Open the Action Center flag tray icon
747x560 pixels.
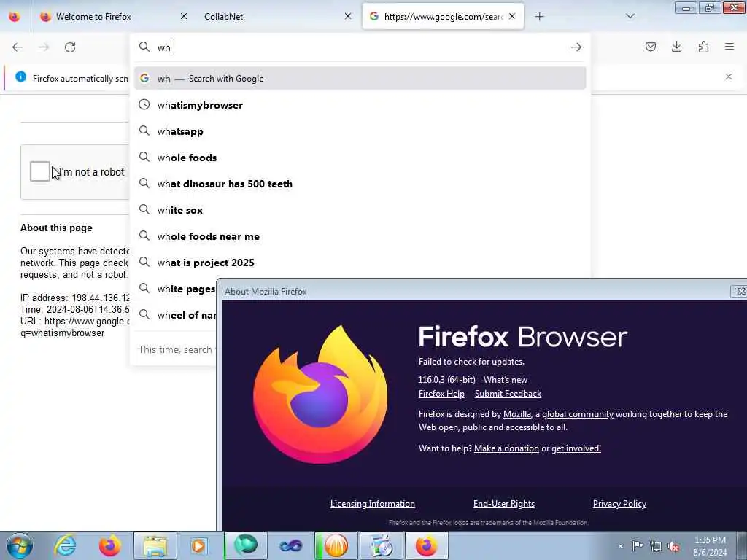(638, 545)
